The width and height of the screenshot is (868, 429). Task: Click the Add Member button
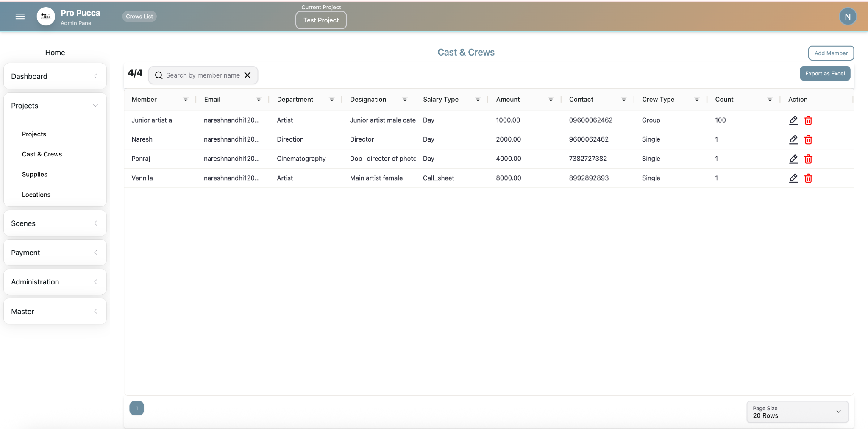coord(831,53)
